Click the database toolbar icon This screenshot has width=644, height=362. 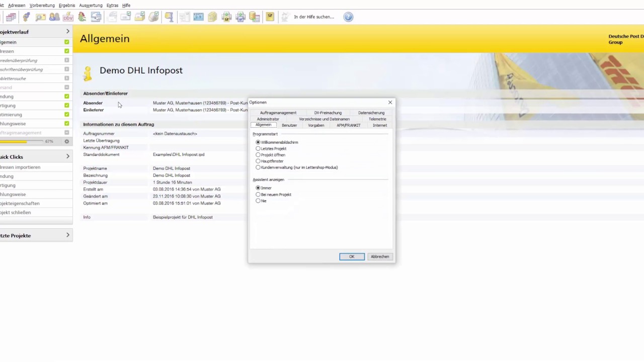[x=254, y=17]
